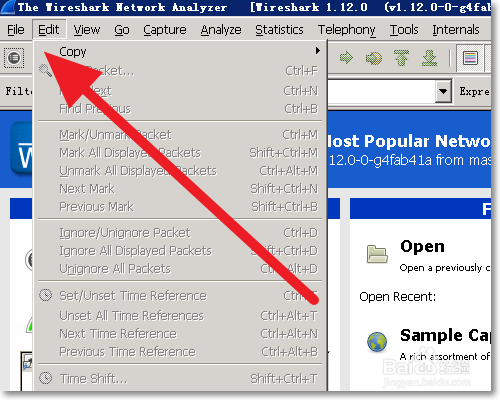The width and height of the screenshot is (500, 400).
Task: Click the Find Packet magnifier icon
Action: pos(45,71)
